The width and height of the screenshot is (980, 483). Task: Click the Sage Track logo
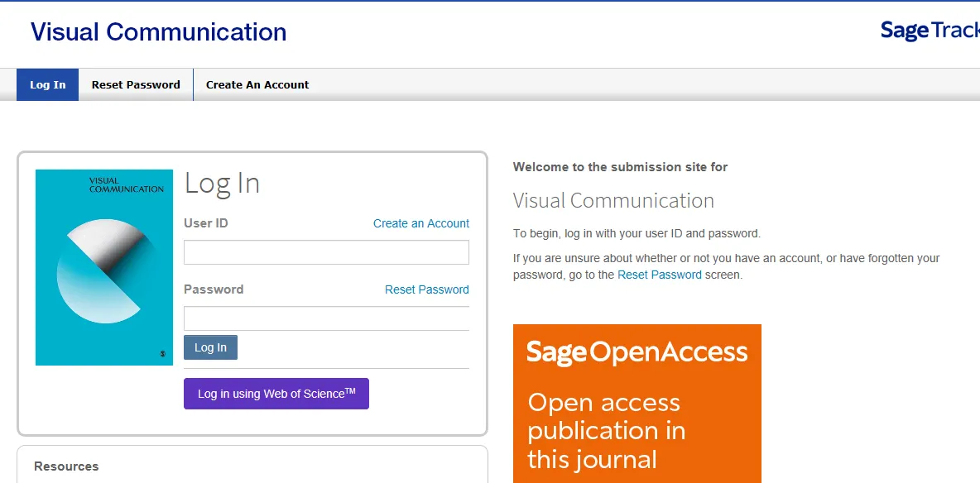(930, 30)
